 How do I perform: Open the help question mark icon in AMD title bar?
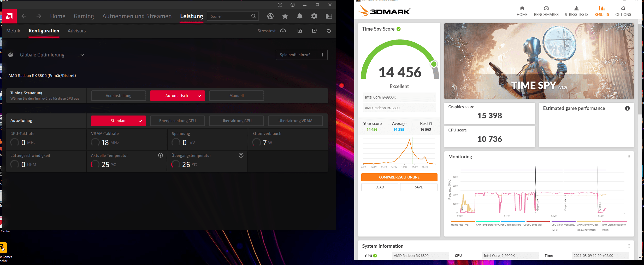pos(293,5)
